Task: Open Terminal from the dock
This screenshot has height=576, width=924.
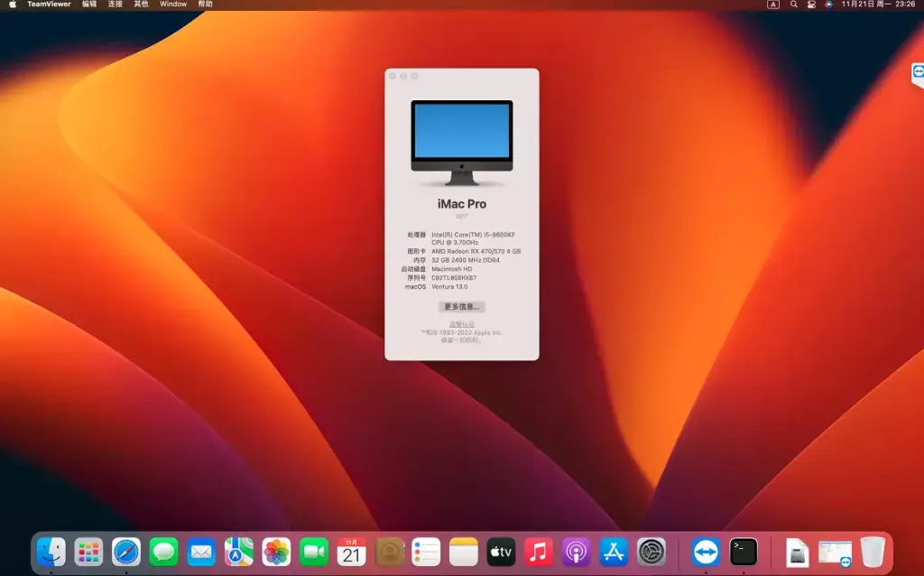Action: click(x=744, y=552)
